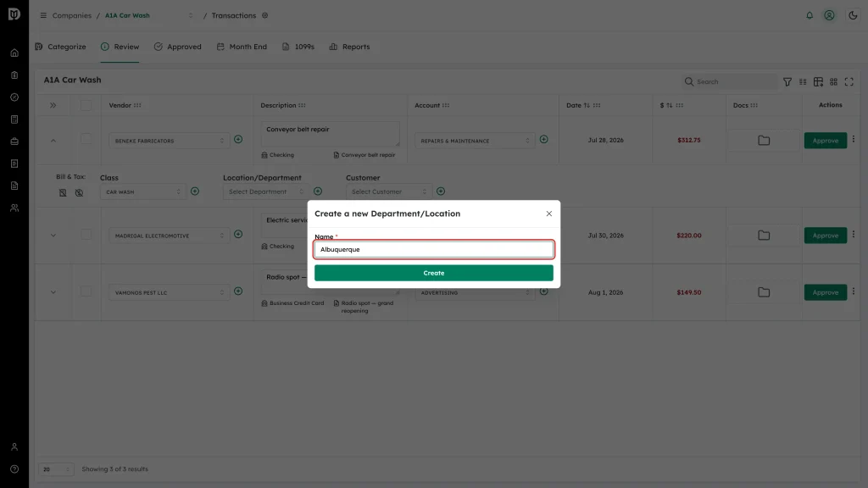This screenshot has height=488, width=868.
Task: Click the Companies breadcrumb link
Action: coord(71,15)
